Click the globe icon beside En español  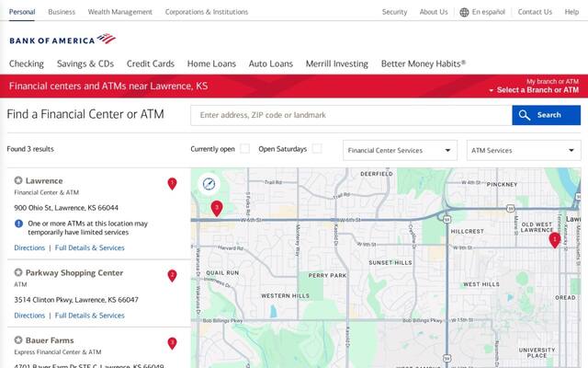click(464, 12)
